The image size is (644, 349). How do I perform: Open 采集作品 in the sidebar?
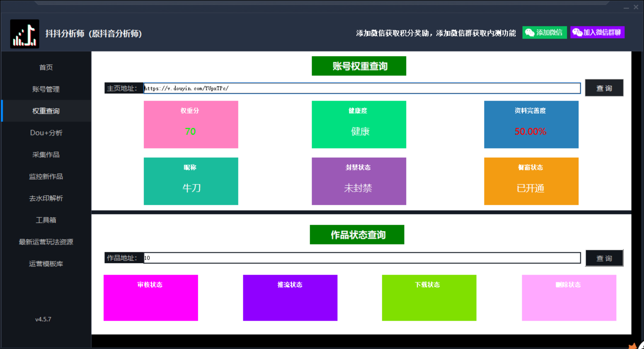pos(46,154)
